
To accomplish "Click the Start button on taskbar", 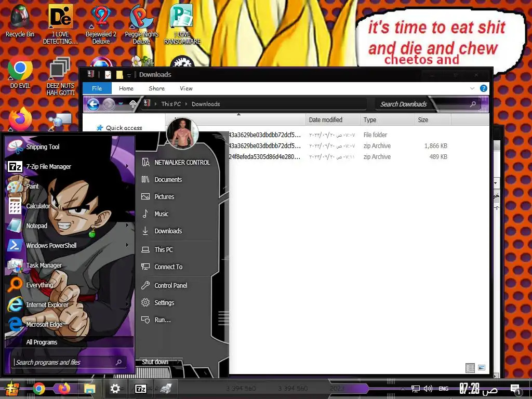I will 11,389.
